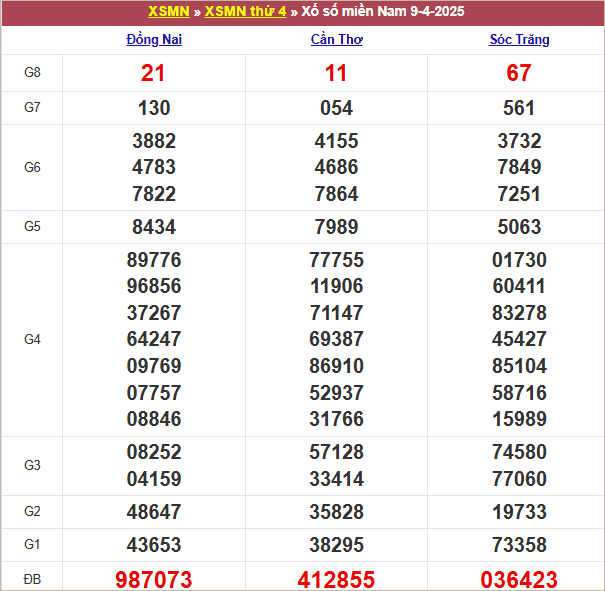Select the G6 row label
605x591 pixels.
(32, 167)
